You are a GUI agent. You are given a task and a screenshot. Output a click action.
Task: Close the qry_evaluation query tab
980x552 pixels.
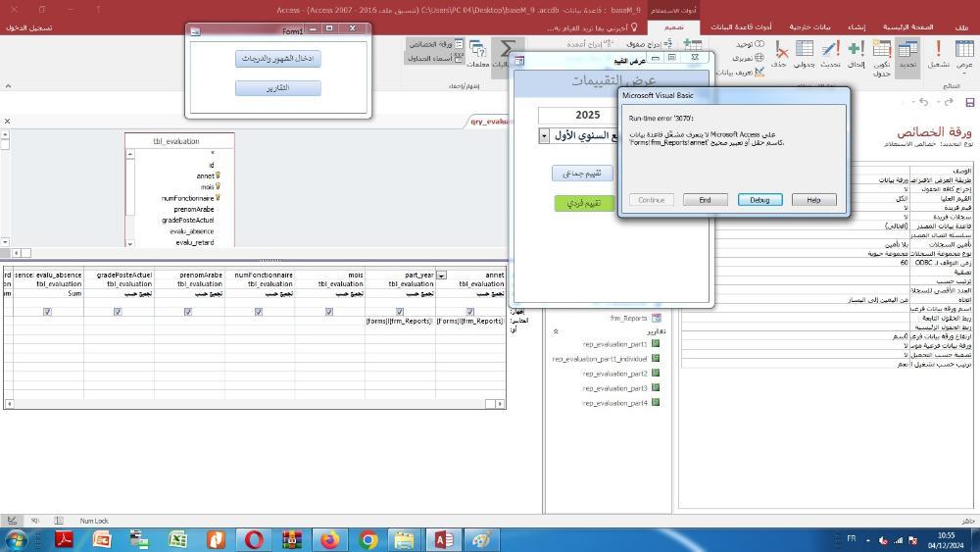point(7,122)
